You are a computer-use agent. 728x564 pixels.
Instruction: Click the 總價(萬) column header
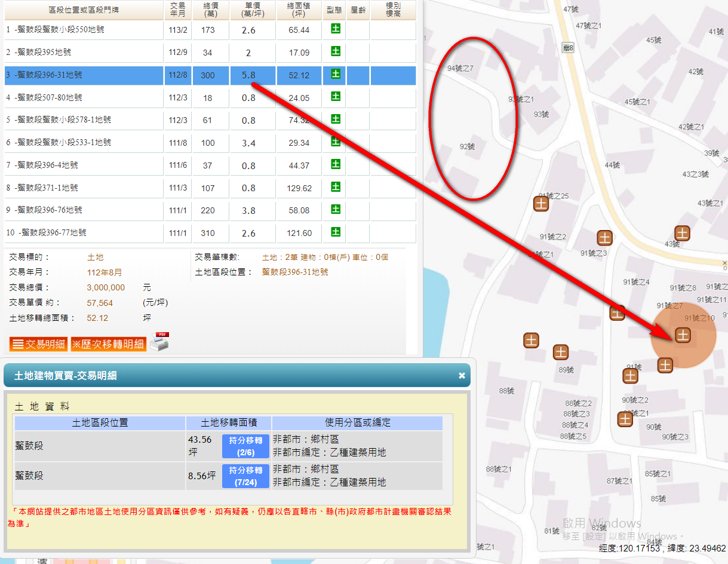pyautogui.click(x=210, y=10)
